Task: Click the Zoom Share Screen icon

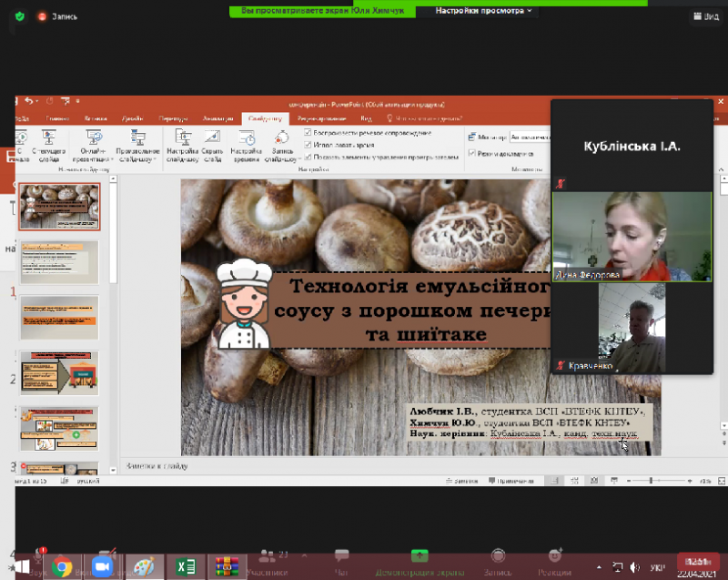Action: tap(420, 555)
